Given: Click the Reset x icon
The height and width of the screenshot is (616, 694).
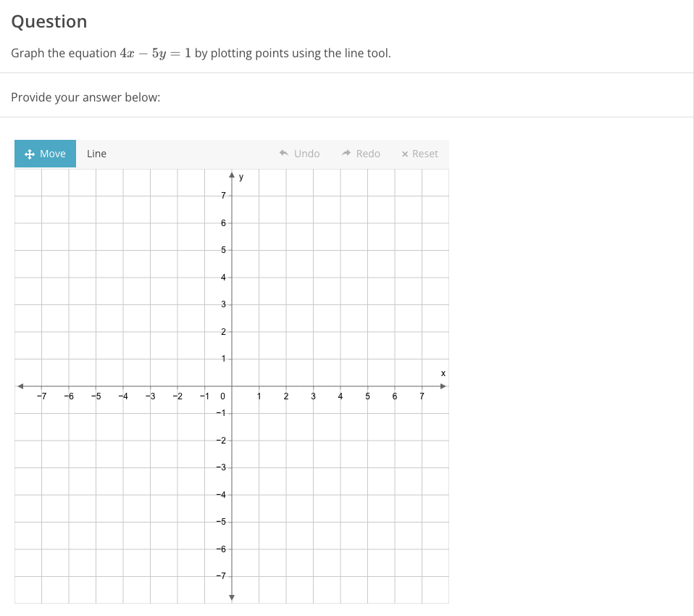Looking at the screenshot, I should tap(405, 153).
